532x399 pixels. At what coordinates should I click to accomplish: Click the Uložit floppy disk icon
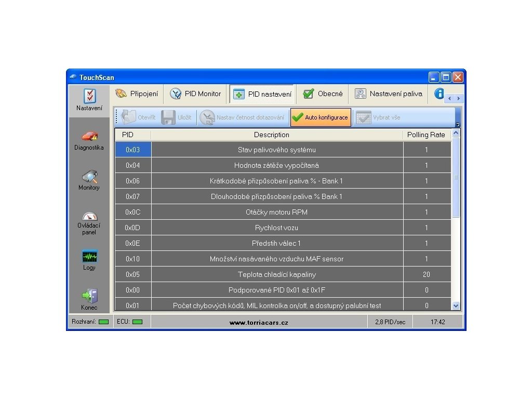pyautogui.click(x=168, y=117)
